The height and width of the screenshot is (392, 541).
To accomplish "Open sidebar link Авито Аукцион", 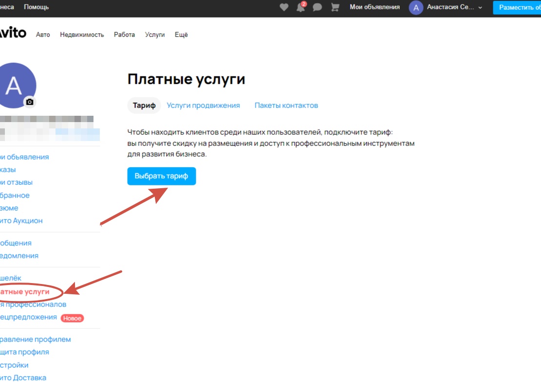I will coord(21,221).
